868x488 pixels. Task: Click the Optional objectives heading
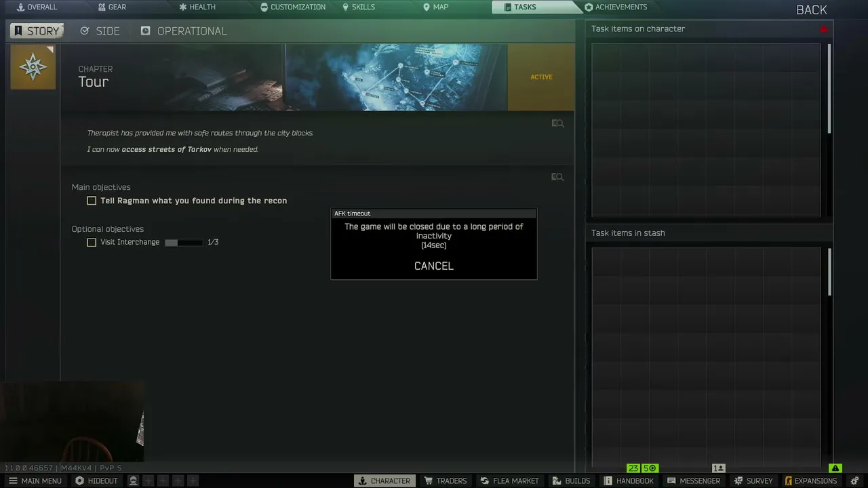click(108, 229)
